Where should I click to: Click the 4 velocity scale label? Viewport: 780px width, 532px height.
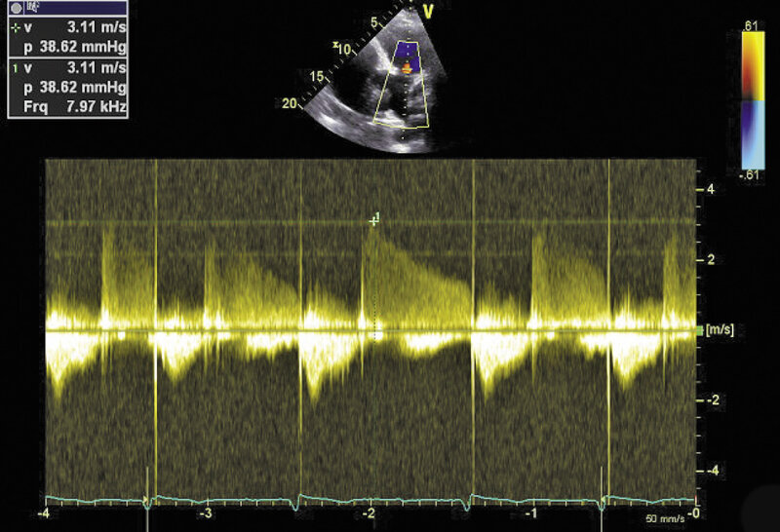pyautogui.click(x=711, y=189)
